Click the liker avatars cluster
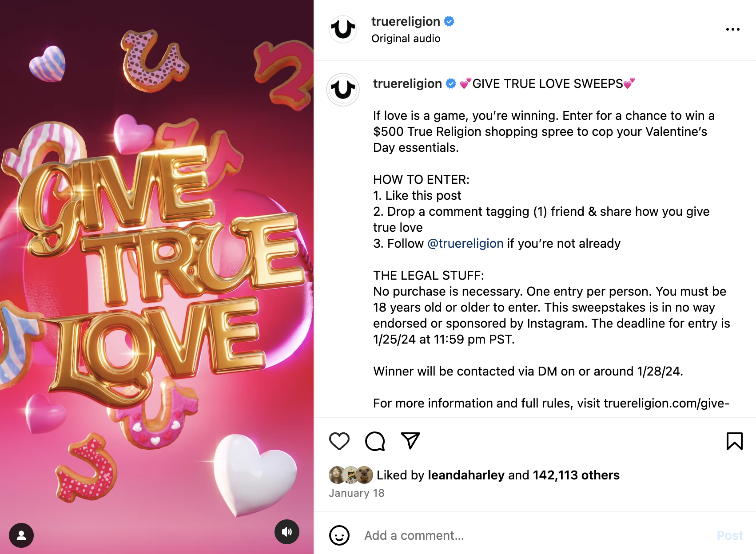The width and height of the screenshot is (756, 554). click(x=351, y=475)
